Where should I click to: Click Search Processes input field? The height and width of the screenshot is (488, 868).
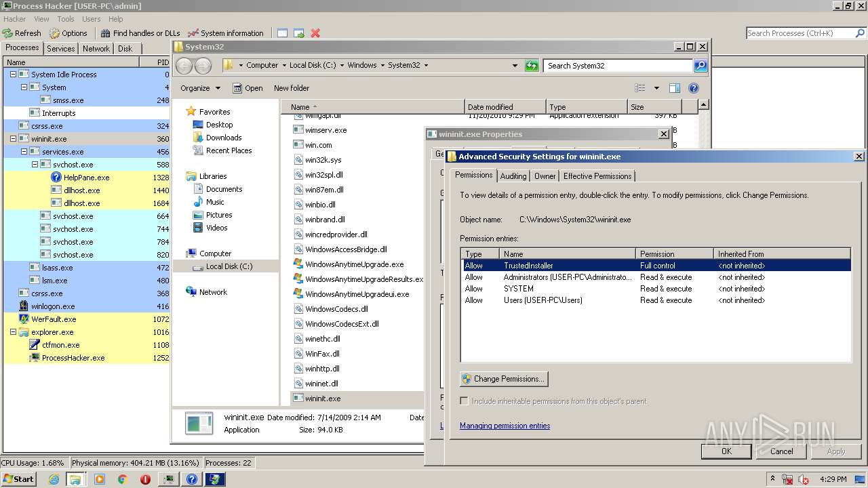click(800, 33)
